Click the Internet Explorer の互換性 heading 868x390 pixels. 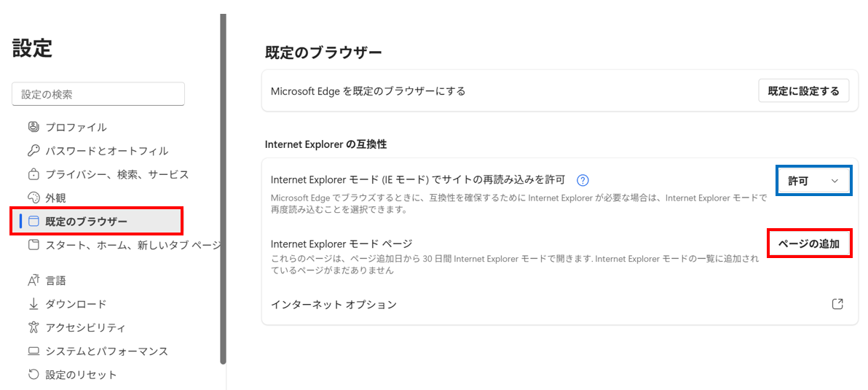tap(326, 144)
